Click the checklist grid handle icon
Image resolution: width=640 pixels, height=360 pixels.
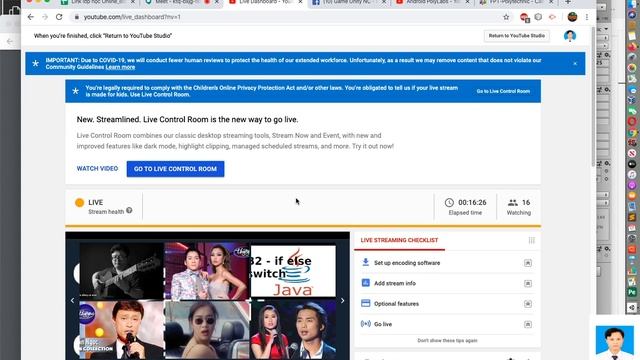pos(531,240)
